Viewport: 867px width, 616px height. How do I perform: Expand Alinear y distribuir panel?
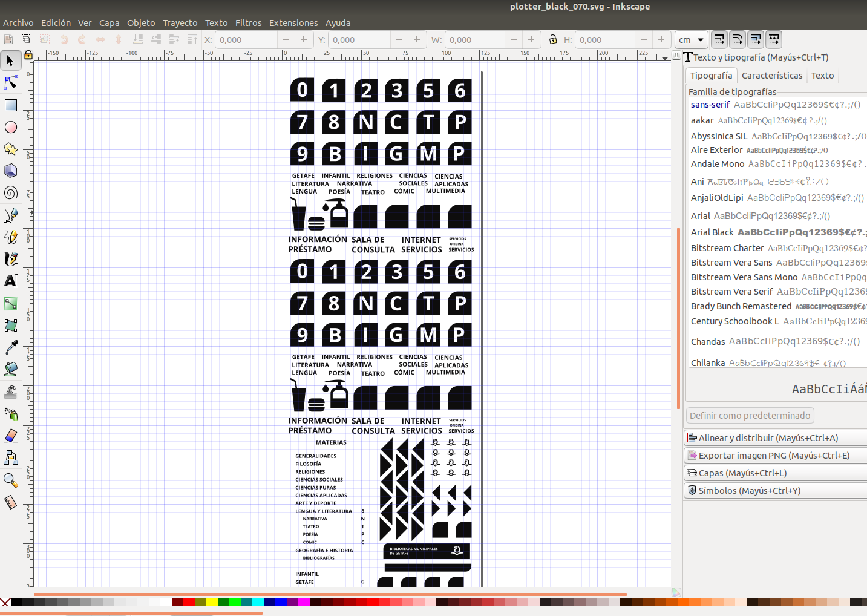[x=775, y=438]
